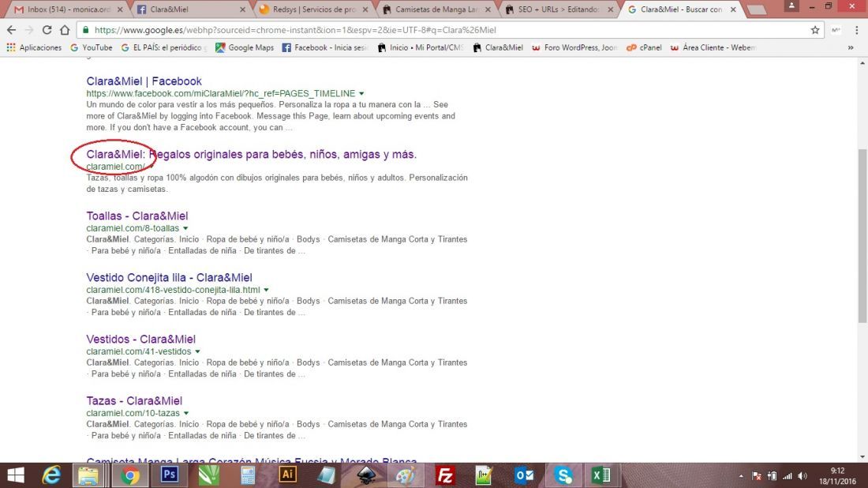The image size is (868, 488).
Task: Expand dropdown next to claramiel.com/41-vestidos
Action: point(197,351)
